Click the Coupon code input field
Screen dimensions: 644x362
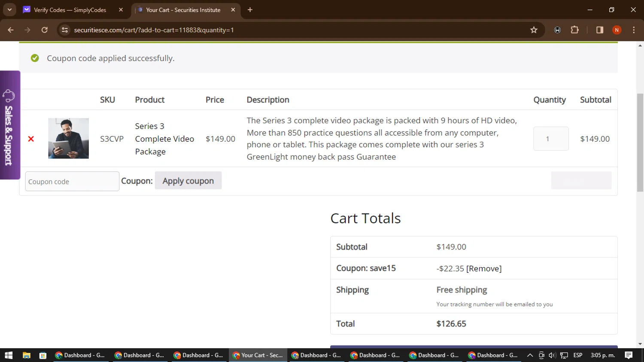point(72,181)
